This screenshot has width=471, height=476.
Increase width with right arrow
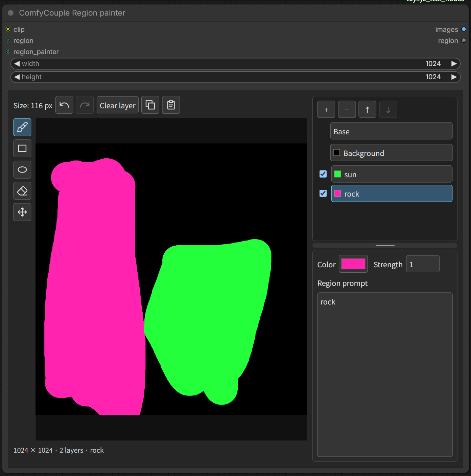(454, 64)
